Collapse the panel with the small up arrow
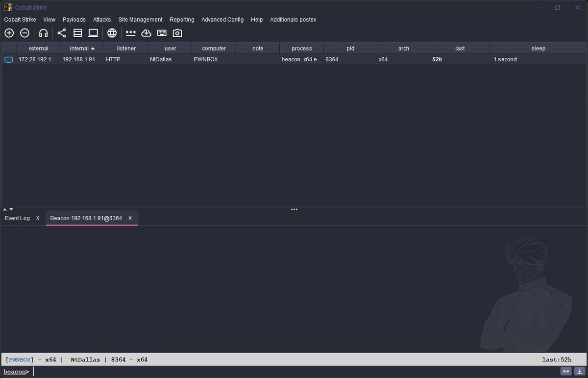 pyautogui.click(x=5, y=209)
